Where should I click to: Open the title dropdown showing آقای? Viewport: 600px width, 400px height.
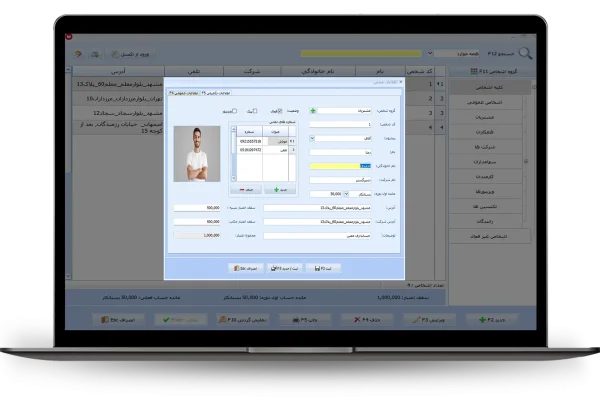tap(312, 138)
